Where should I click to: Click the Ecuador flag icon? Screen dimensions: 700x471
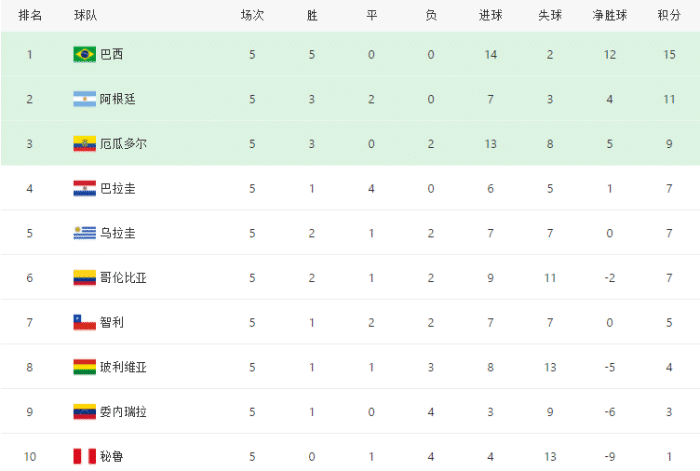[x=84, y=143]
